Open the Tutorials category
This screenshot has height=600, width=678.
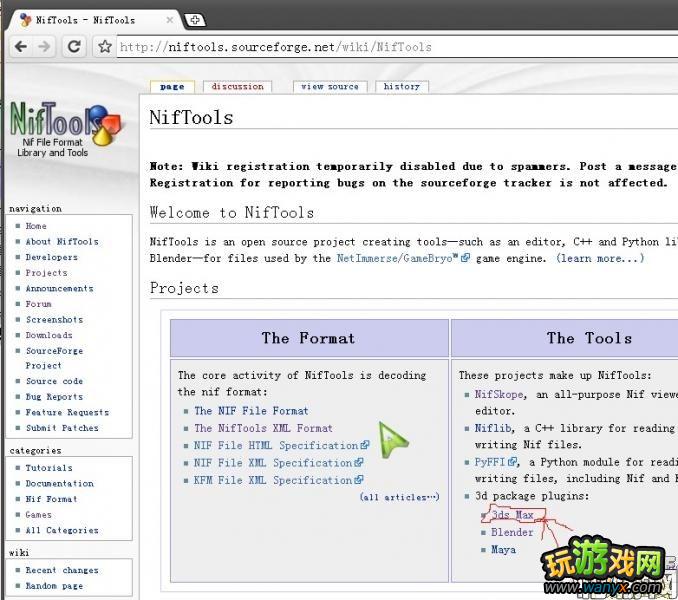(49, 468)
